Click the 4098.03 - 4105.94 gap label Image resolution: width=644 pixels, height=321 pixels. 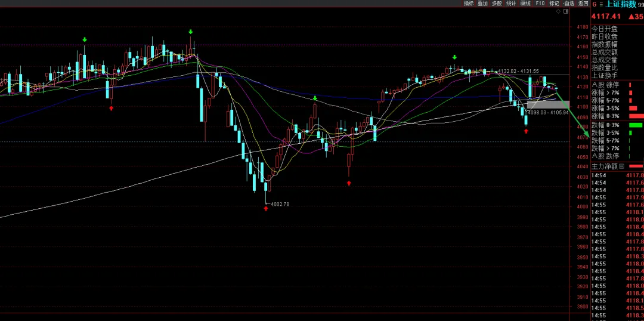[548, 112]
